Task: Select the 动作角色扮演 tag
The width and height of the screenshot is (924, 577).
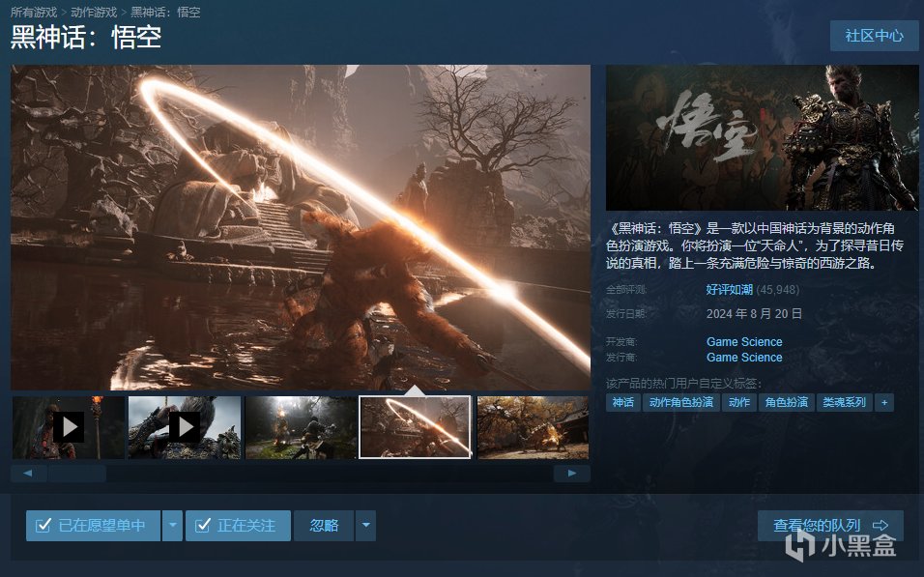Action: (681, 402)
